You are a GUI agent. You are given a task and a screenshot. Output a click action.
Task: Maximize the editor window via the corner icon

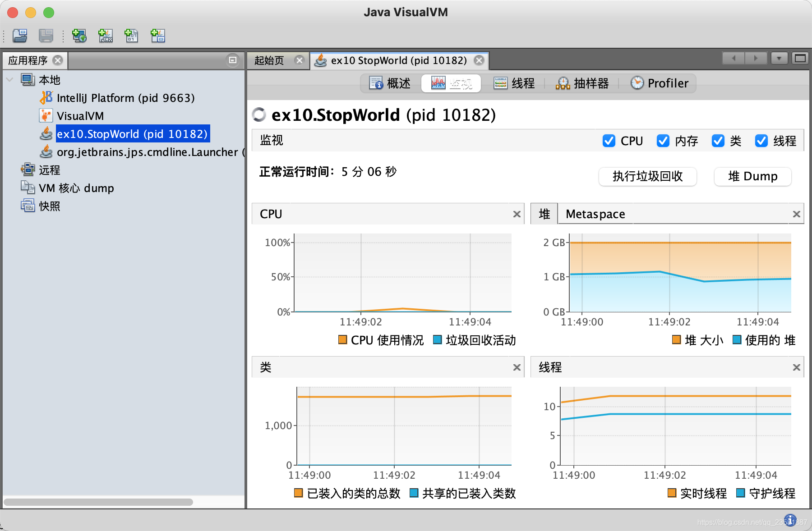click(800, 58)
